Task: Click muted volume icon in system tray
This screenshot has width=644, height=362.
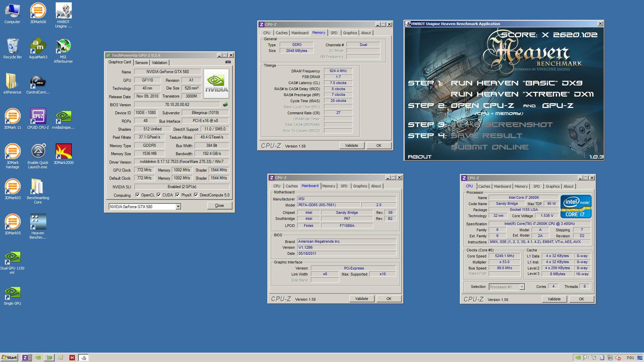Action: pyautogui.click(x=618, y=358)
